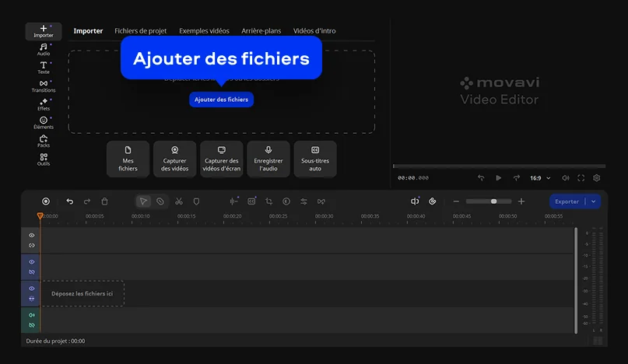Click the crop tool icon
Image resolution: width=628 pixels, height=364 pixels.
click(268, 201)
